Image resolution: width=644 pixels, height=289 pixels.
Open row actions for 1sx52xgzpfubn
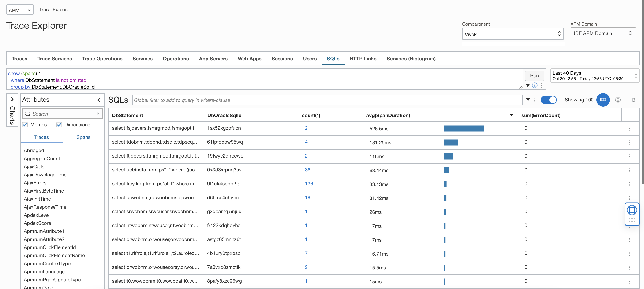629,128
